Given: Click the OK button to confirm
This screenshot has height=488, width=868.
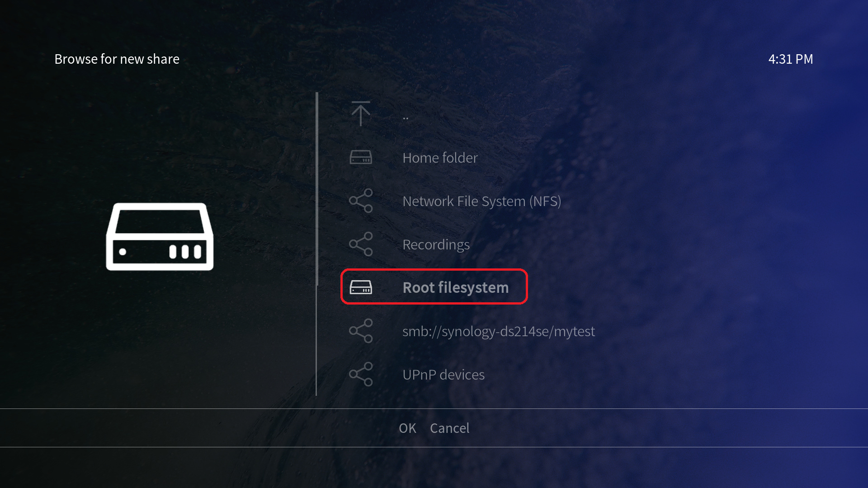Looking at the screenshot, I should pos(407,427).
